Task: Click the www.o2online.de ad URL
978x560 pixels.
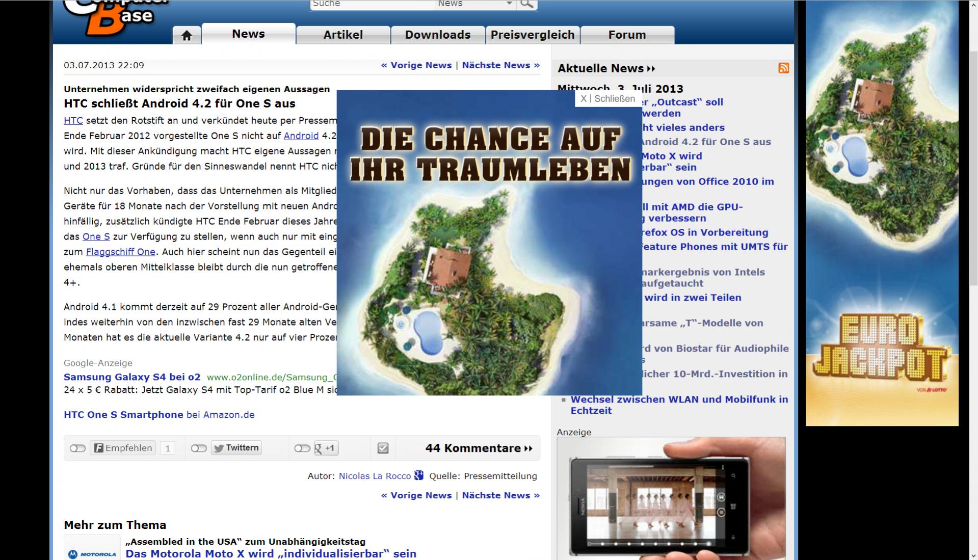Action: [272, 377]
